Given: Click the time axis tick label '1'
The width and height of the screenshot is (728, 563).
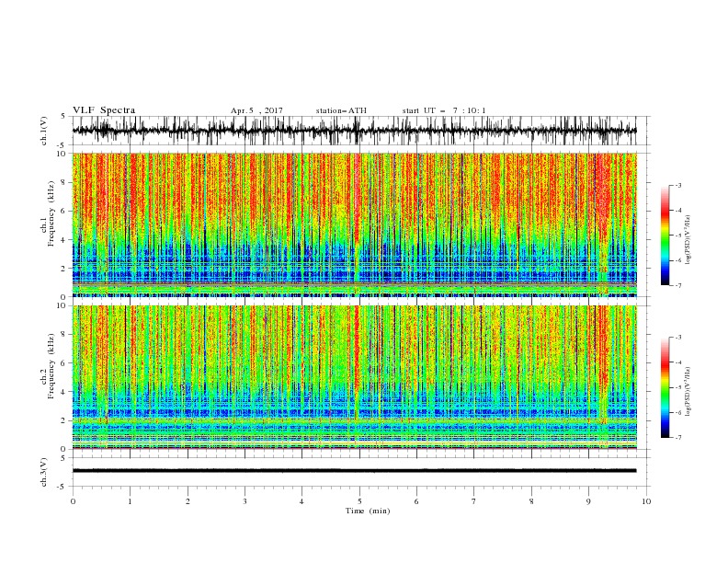Looking at the screenshot, I should pyautogui.click(x=130, y=501).
